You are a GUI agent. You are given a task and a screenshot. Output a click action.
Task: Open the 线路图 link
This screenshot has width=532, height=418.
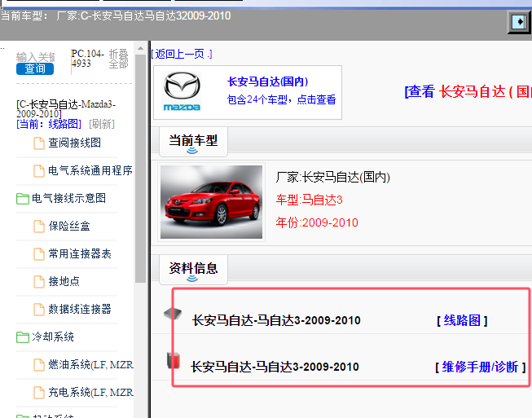[x=462, y=320]
